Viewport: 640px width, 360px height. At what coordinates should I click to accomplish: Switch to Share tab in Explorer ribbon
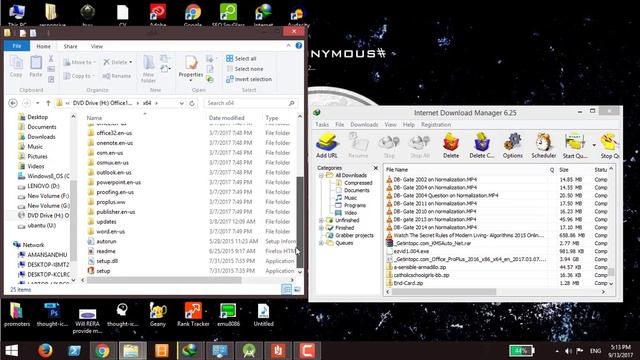[x=70, y=46]
